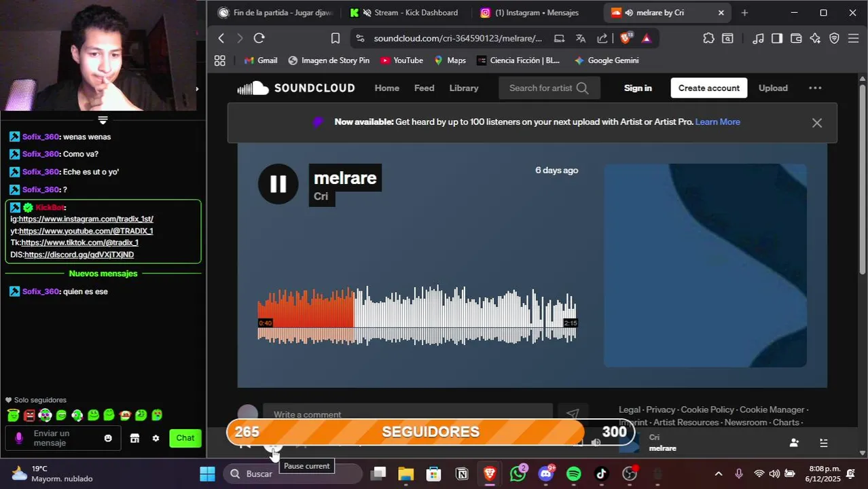The image size is (868, 489).
Task: Reload the SoundCloud page
Action: 259,39
